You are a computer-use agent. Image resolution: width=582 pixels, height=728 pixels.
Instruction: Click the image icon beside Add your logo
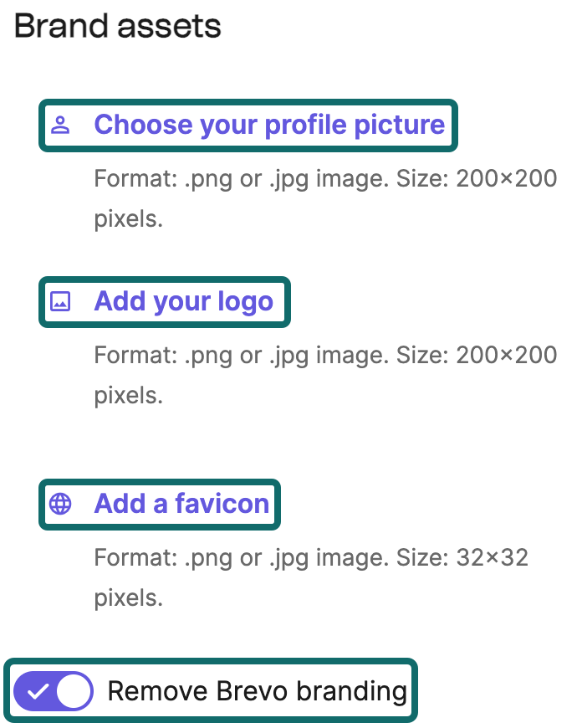60,302
